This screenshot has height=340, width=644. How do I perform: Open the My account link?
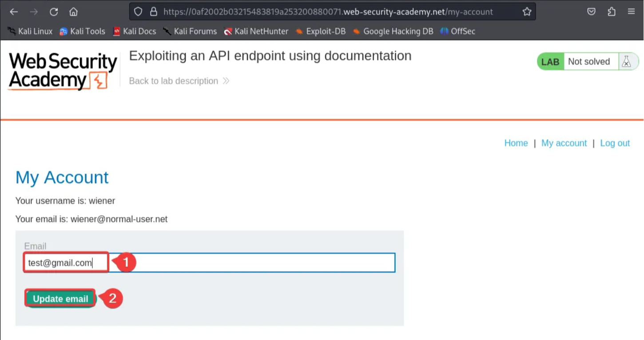click(564, 143)
